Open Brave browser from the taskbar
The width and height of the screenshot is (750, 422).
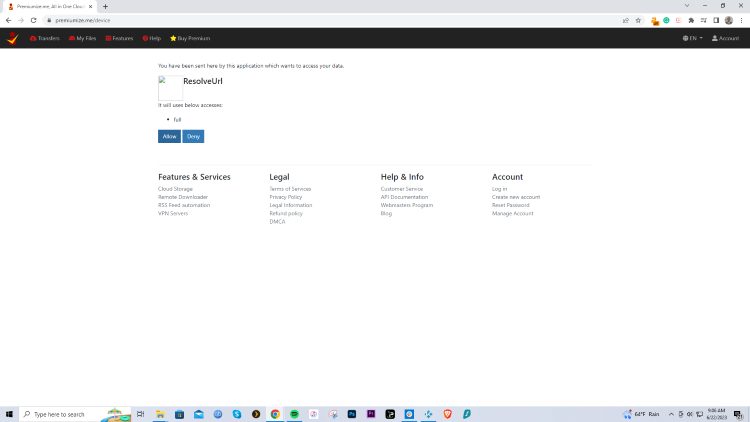tap(447, 414)
